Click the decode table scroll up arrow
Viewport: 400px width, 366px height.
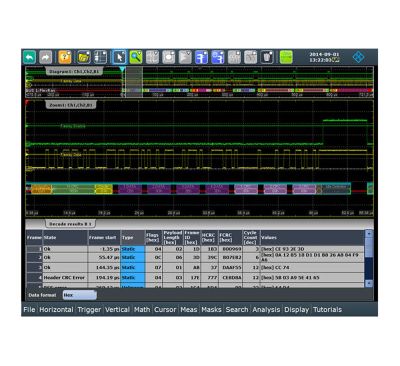[x=369, y=234]
